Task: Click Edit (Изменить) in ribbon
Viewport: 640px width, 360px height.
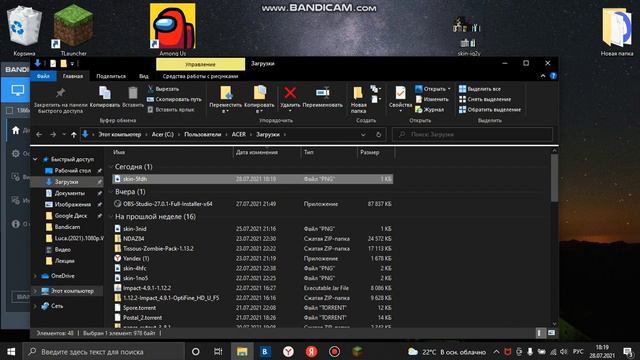Action: pos(432,99)
